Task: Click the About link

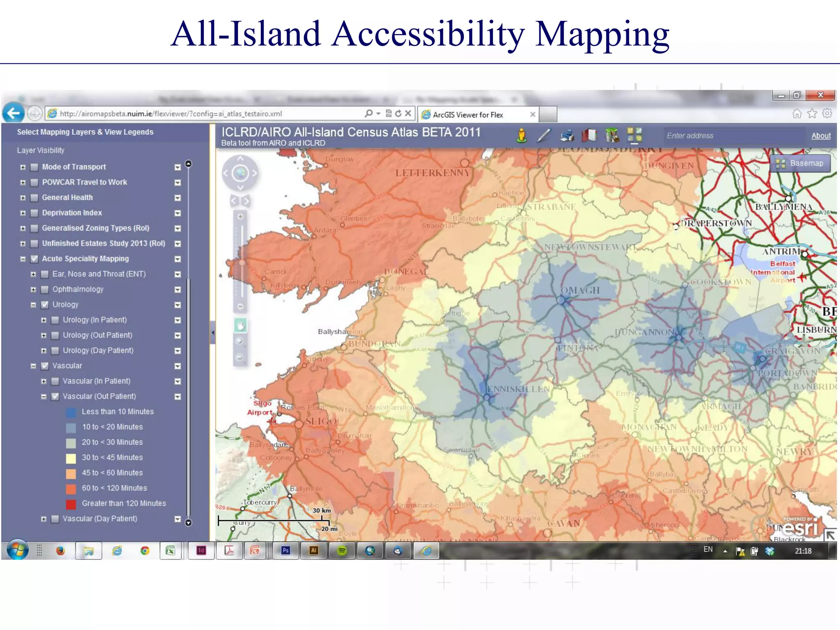Action: coord(821,136)
